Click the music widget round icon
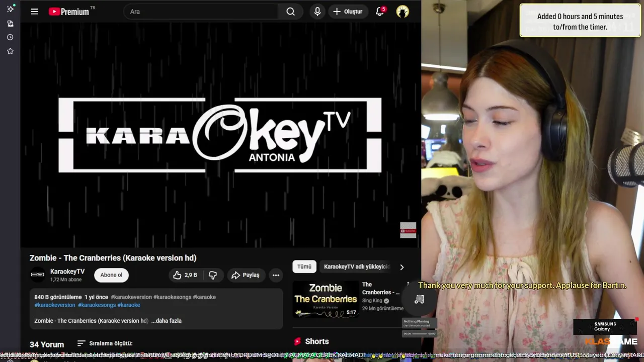This screenshot has height=362, width=644. tap(419, 300)
